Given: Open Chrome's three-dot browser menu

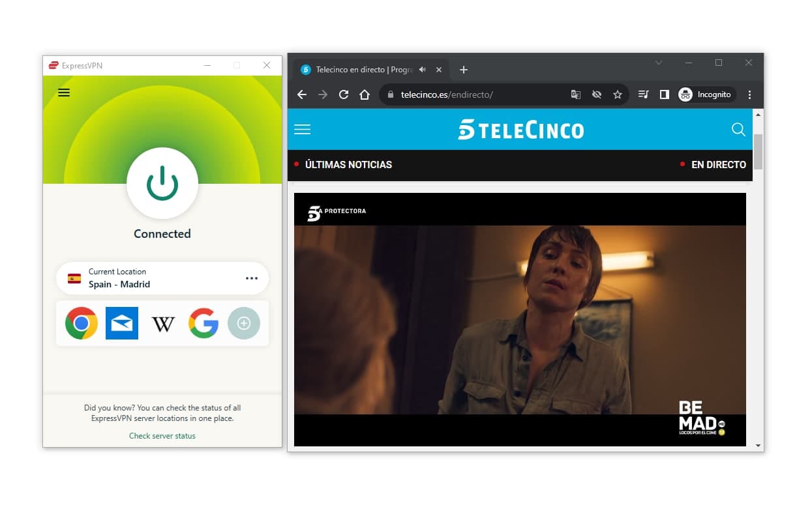Looking at the screenshot, I should tap(749, 94).
